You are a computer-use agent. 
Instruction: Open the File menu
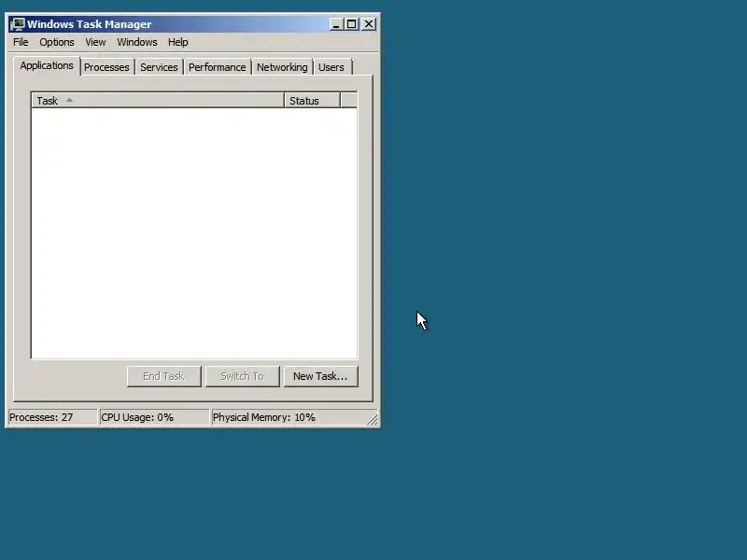[x=21, y=42]
